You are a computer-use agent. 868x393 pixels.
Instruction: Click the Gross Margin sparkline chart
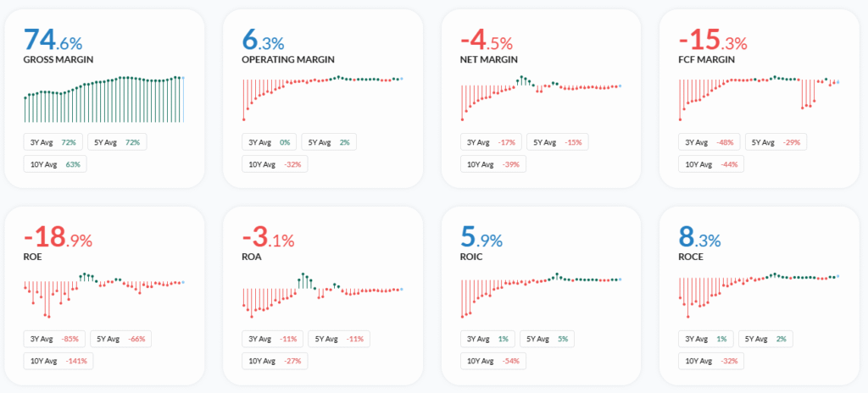(105, 99)
